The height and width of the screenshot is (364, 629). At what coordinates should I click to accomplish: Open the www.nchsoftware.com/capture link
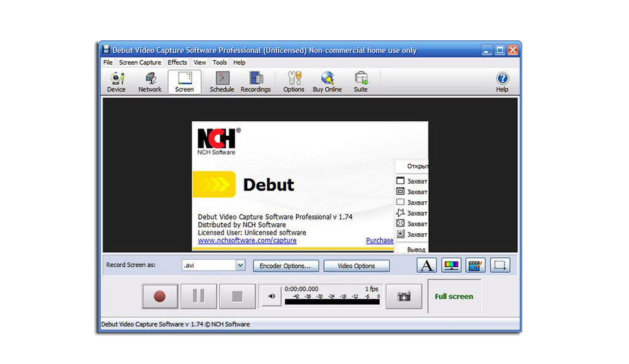[247, 241]
